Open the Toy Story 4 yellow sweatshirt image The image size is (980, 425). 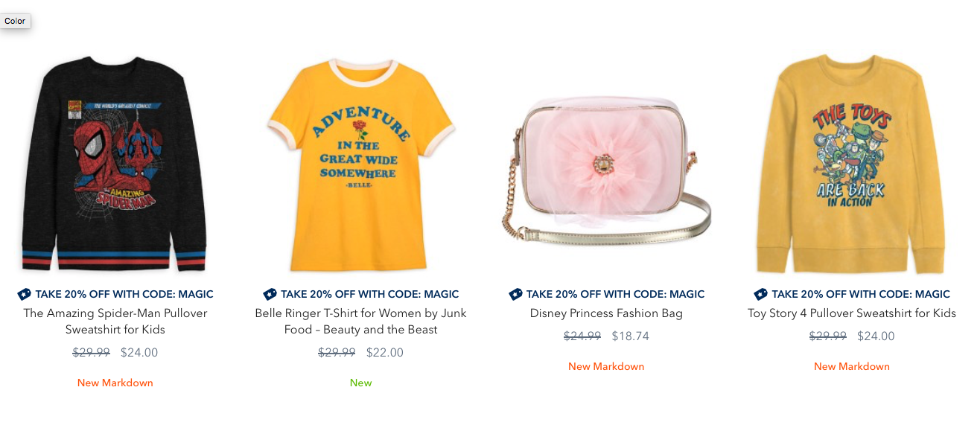[x=850, y=164]
